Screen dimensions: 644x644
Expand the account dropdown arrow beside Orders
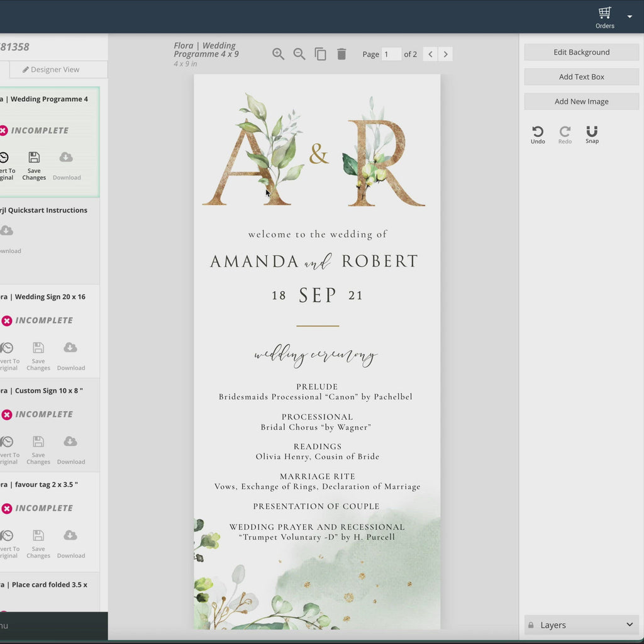630,17
